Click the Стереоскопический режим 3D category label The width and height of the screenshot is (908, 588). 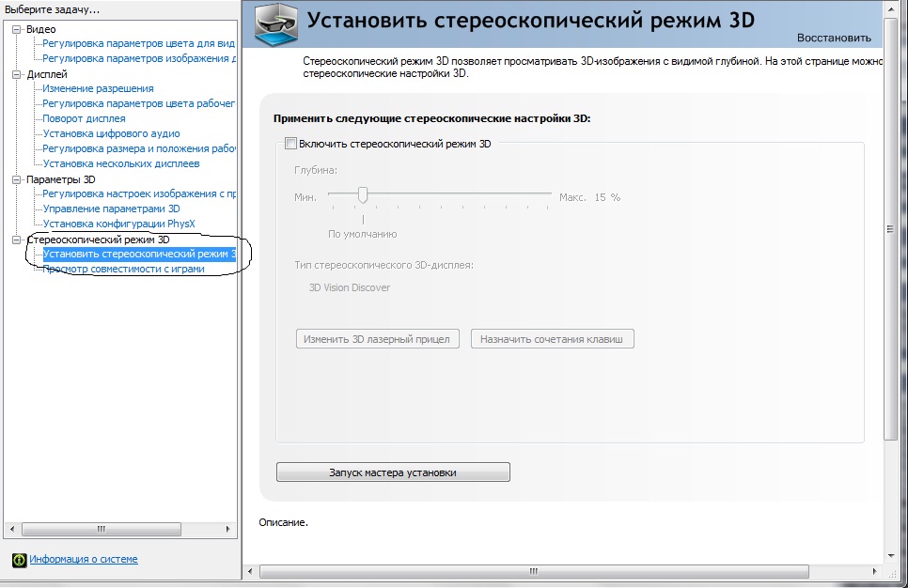tap(98, 239)
